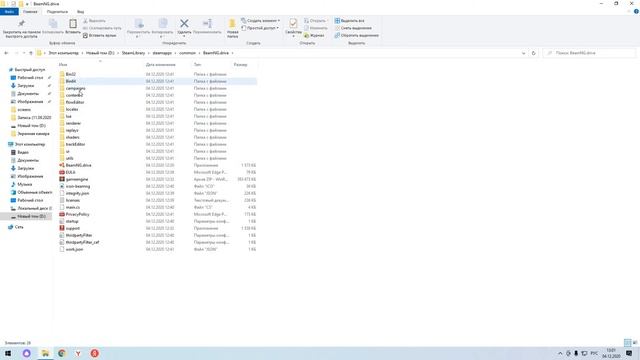The width and height of the screenshot is (640, 360).
Task: Click the Paste shortcut (Вставить ярлык) button
Action: coord(100,36)
